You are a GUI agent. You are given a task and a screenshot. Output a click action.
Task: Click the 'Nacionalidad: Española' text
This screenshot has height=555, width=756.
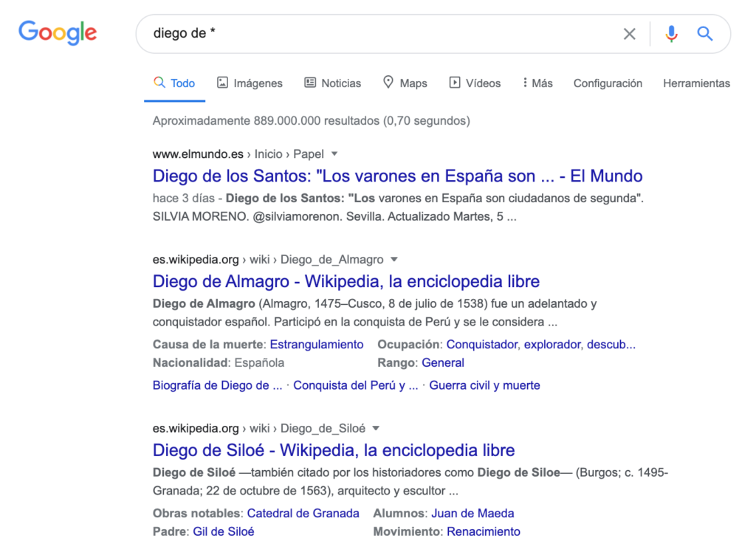[x=219, y=363]
